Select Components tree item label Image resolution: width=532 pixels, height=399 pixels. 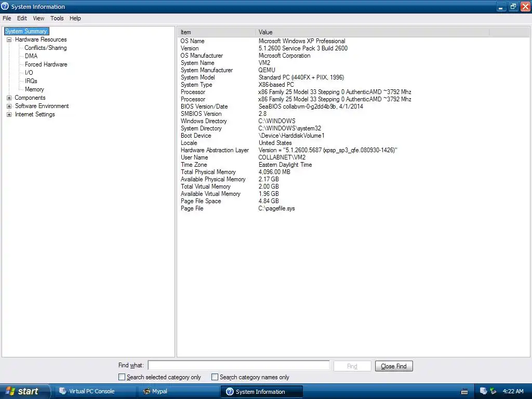pyautogui.click(x=30, y=98)
